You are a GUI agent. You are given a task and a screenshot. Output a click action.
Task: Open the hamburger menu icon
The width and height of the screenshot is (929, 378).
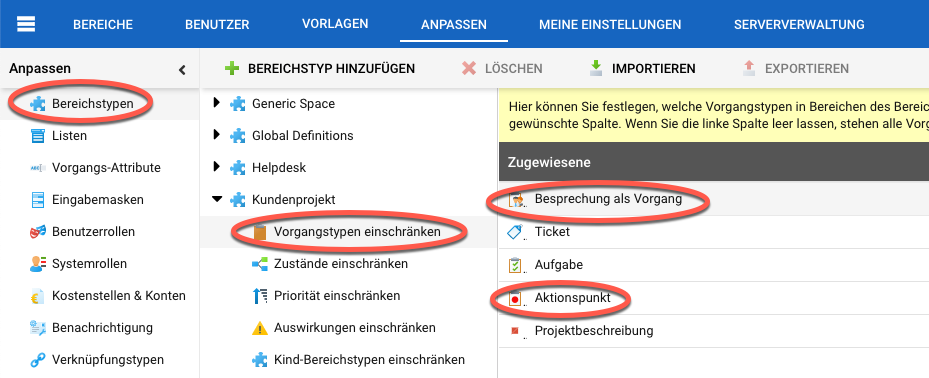coord(26,24)
